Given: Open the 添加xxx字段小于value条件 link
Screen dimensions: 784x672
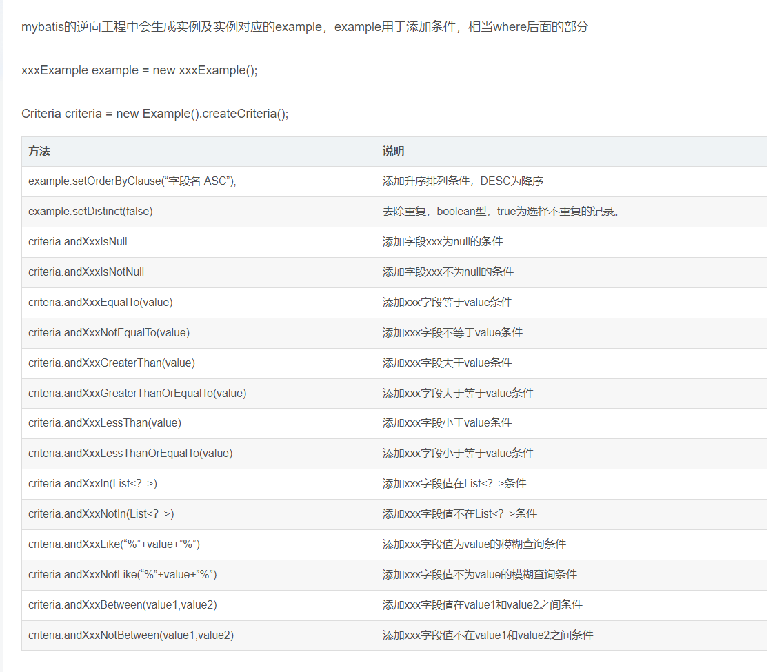Looking at the screenshot, I should click(x=452, y=422).
